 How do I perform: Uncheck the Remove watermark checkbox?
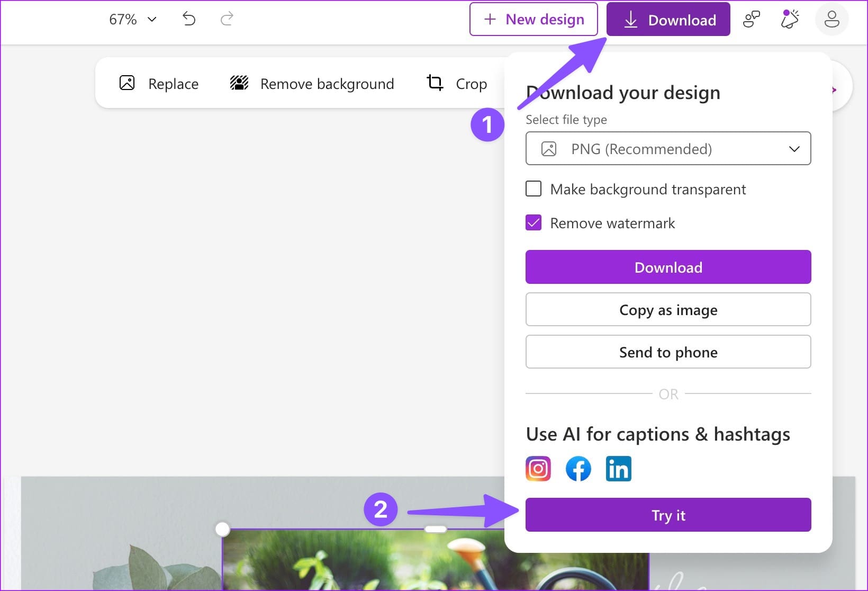[534, 223]
